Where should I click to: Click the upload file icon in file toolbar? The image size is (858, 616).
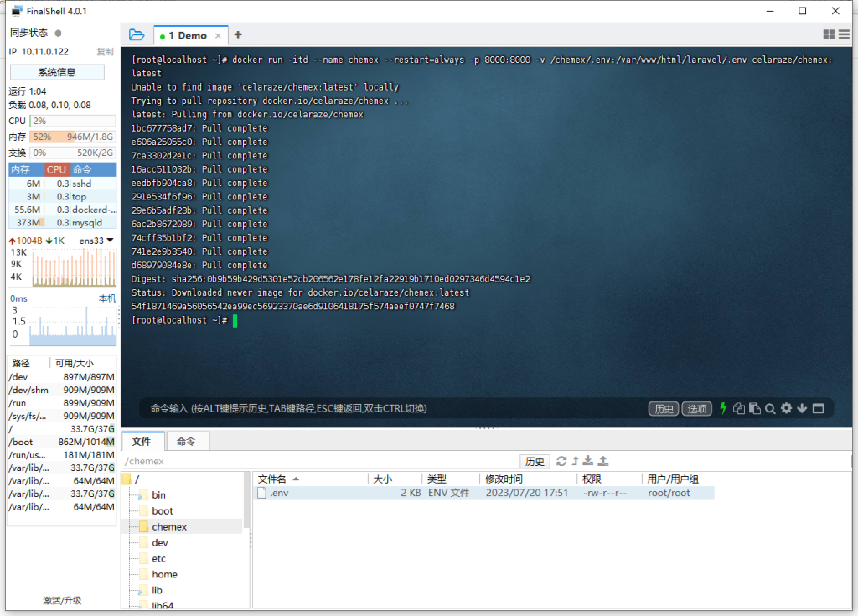(603, 461)
